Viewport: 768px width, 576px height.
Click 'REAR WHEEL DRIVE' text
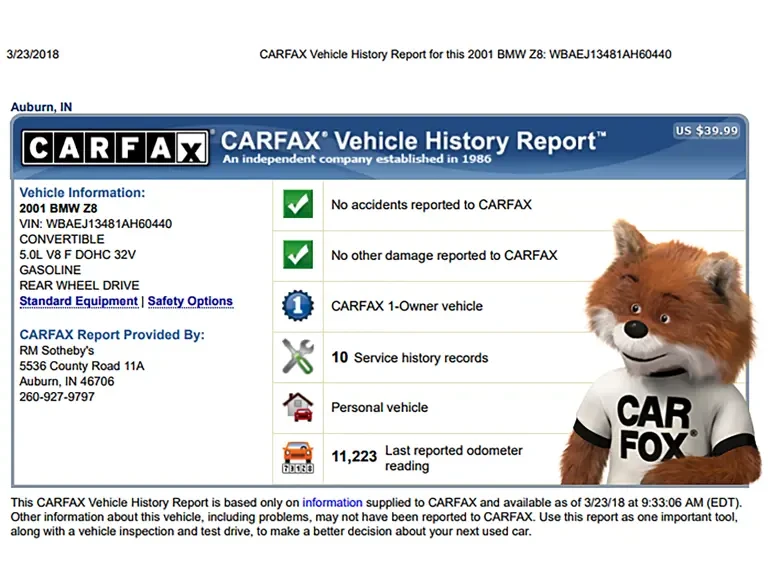79,286
